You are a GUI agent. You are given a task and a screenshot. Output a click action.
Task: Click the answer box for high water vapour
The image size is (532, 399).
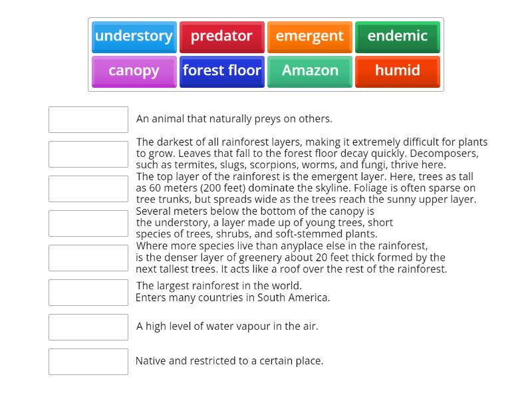tap(88, 327)
